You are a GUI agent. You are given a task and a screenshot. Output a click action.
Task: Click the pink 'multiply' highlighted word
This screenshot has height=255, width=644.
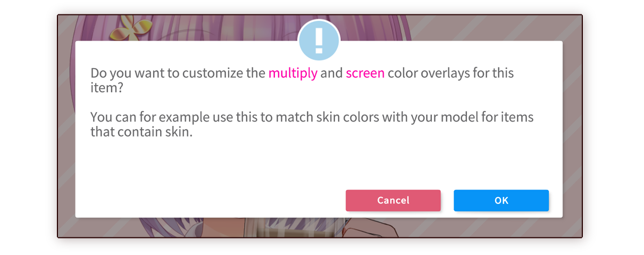292,73
